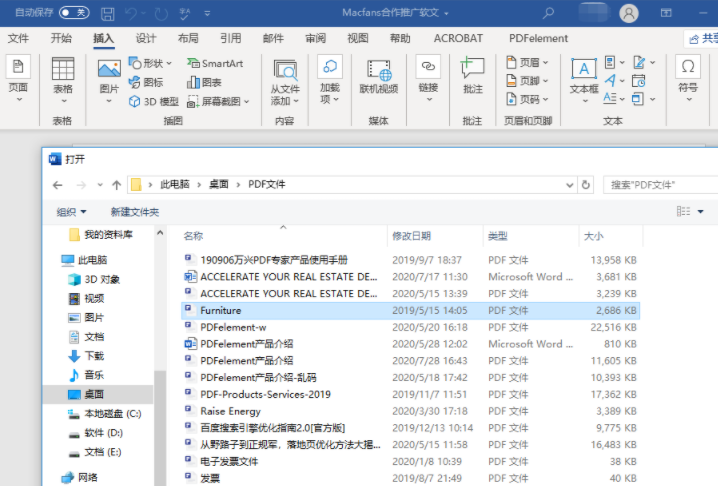Switch to the 布局 ribbon tab
Viewport: 718px width, 486px height.
tap(188, 38)
